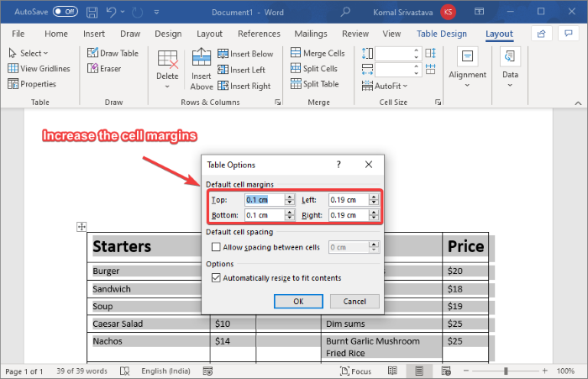Open the Design tab

pyautogui.click(x=168, y=34)
